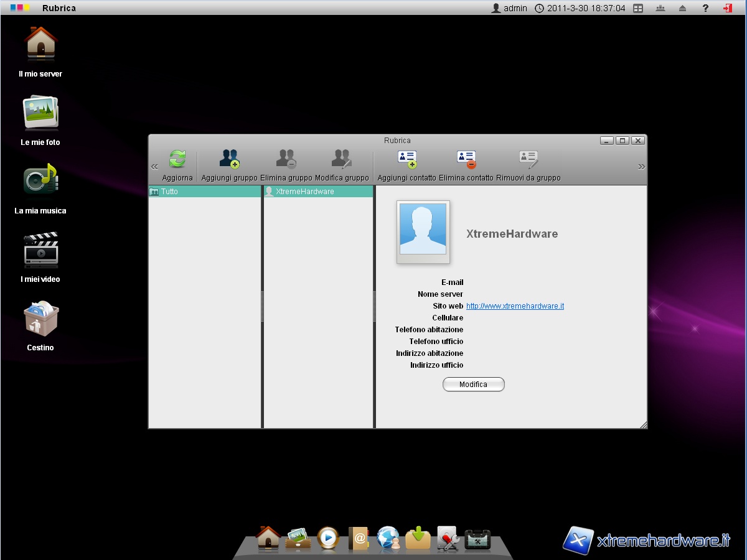Open the address book icon in dock
The height and width of the screenshot is (560, 747).
point(359,538)
